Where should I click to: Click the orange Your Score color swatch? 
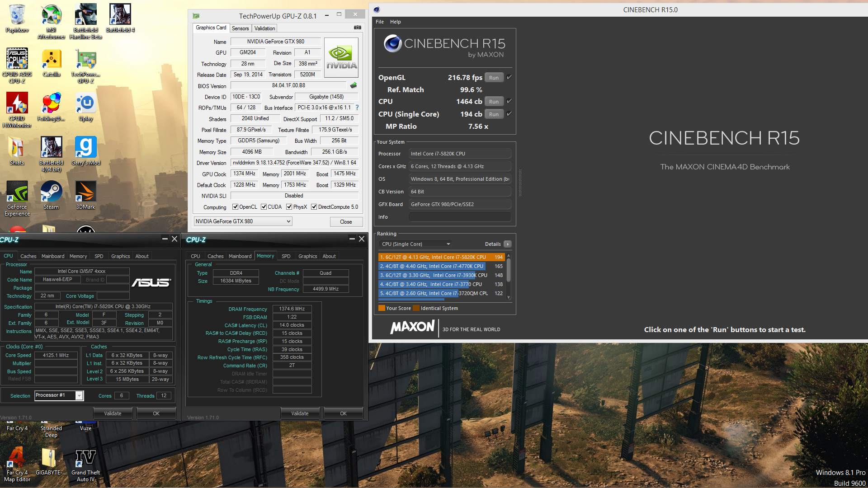coord(382,308)
